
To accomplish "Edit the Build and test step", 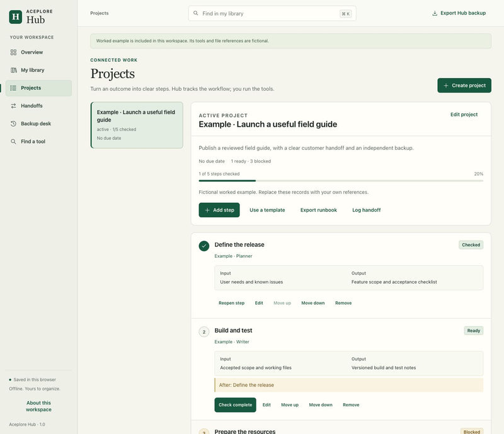I will pyautogui.click(x=266, y=405).
